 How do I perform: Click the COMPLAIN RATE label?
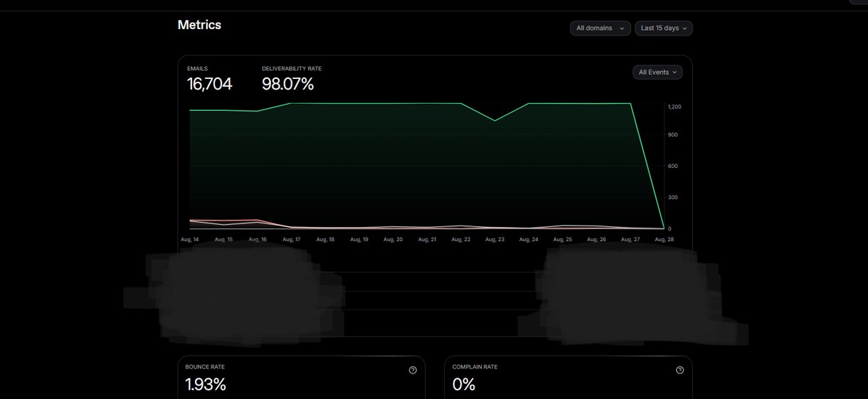(475, 367)
